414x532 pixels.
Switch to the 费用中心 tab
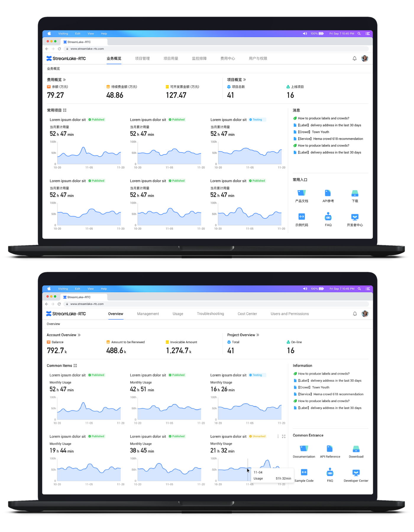[228, 58]
